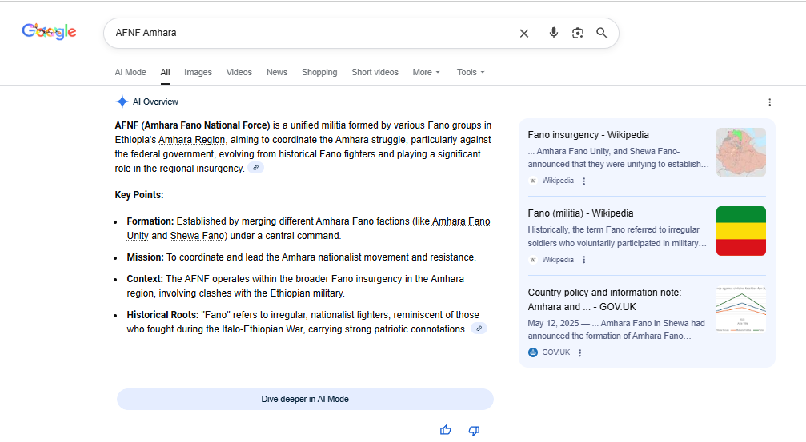
Task: Click the Key Points heading
Action: point(139,195)
